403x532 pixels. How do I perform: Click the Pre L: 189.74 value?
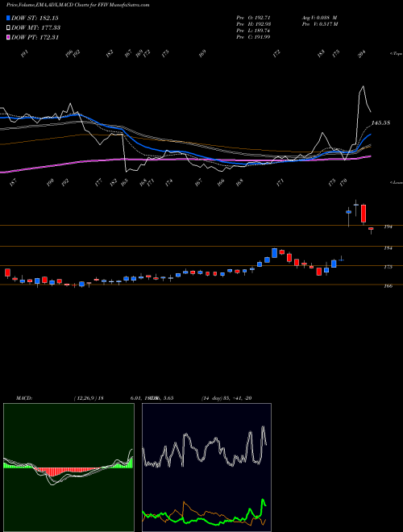click(253, 30)
